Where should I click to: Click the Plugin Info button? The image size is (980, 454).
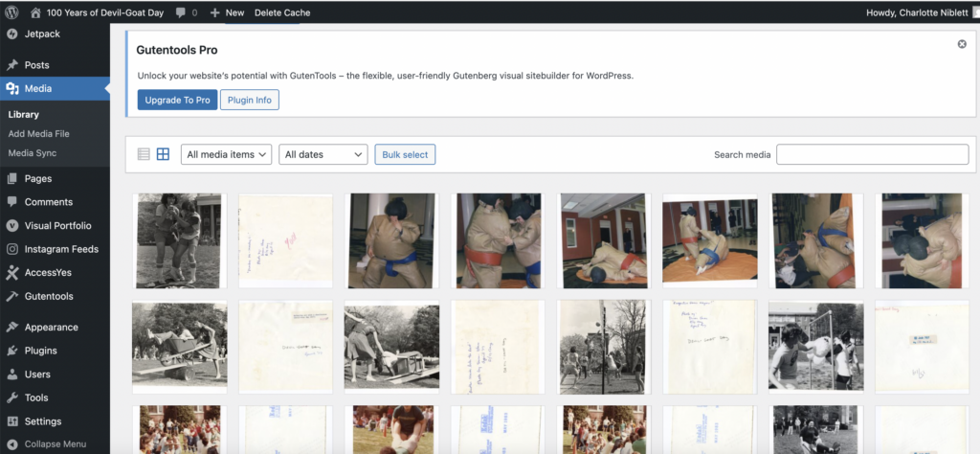250,100
